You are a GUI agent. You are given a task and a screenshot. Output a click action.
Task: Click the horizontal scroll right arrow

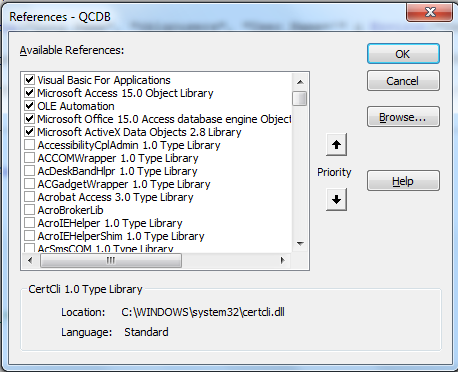[283, 260]
